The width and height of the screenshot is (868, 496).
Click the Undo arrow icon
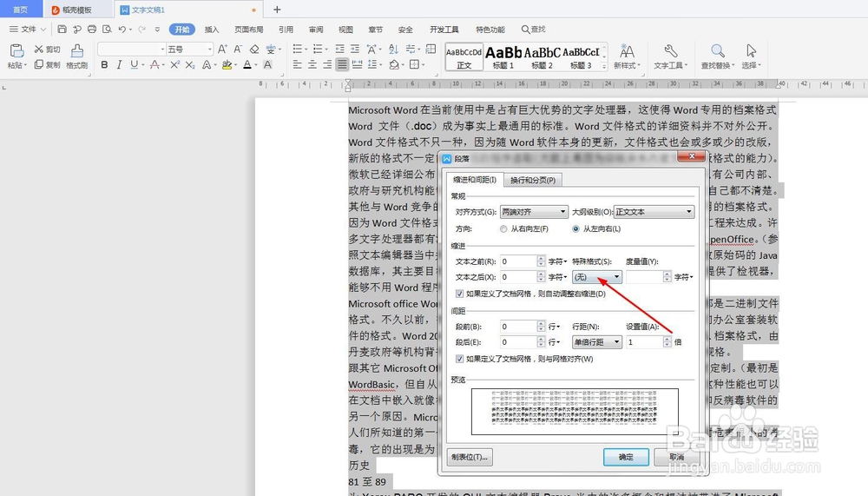point(122,29)
